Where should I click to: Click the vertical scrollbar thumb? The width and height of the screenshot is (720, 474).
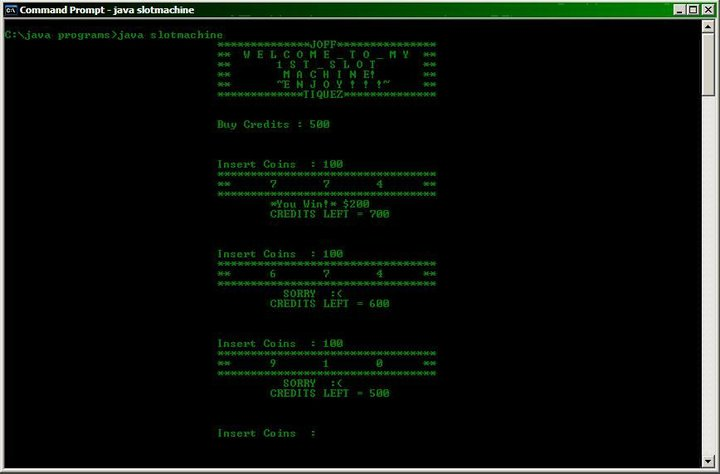pyautogui.click(x=708, y=64)
